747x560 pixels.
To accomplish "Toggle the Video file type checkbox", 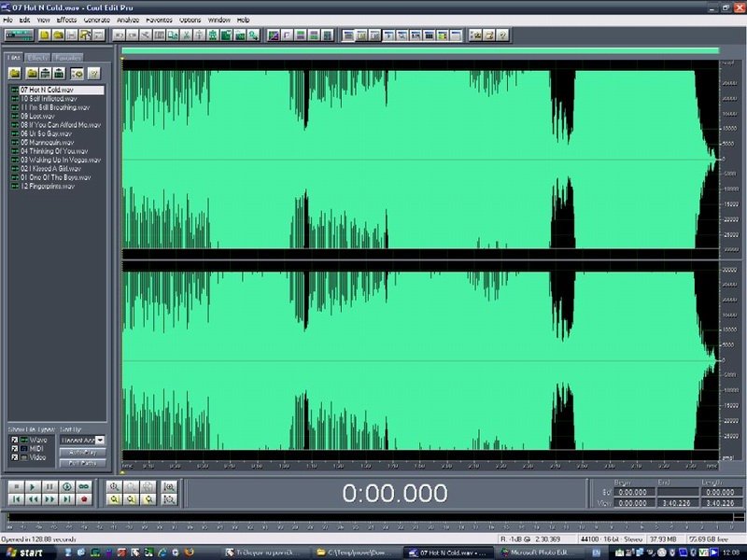I will coord(14,458).
